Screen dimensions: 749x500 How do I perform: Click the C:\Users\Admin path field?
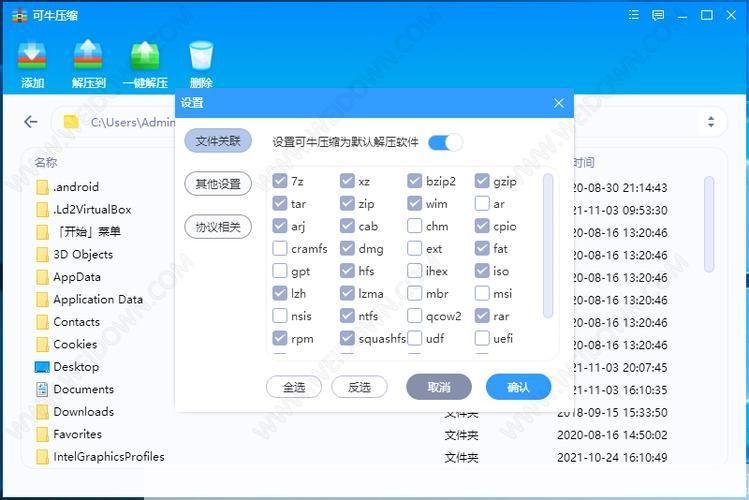pos(133,122)
